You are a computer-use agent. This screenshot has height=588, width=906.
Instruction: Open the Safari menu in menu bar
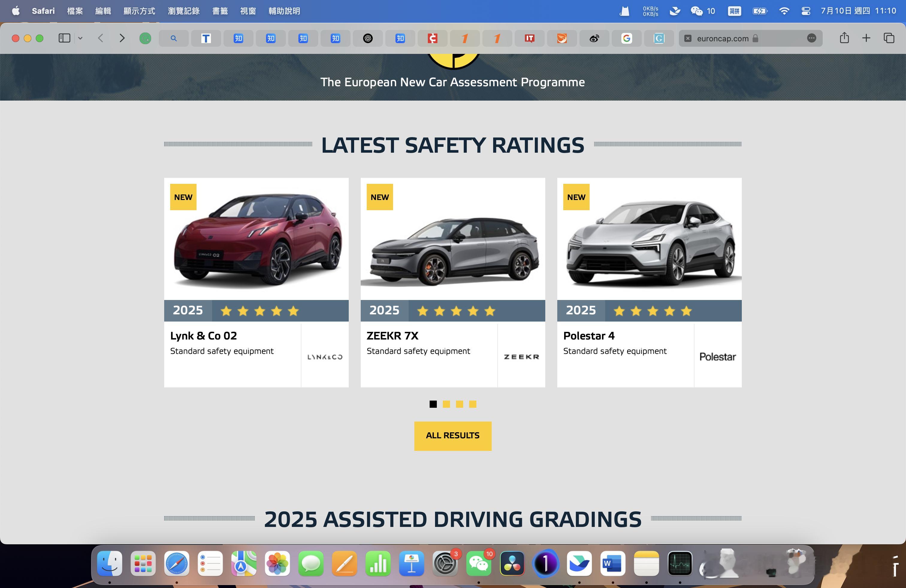click(x=43, y=11)
